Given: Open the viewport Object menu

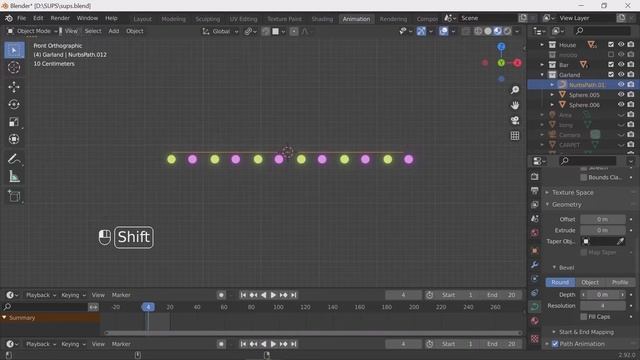Looking at the screenshot, I should pos(135,31).
